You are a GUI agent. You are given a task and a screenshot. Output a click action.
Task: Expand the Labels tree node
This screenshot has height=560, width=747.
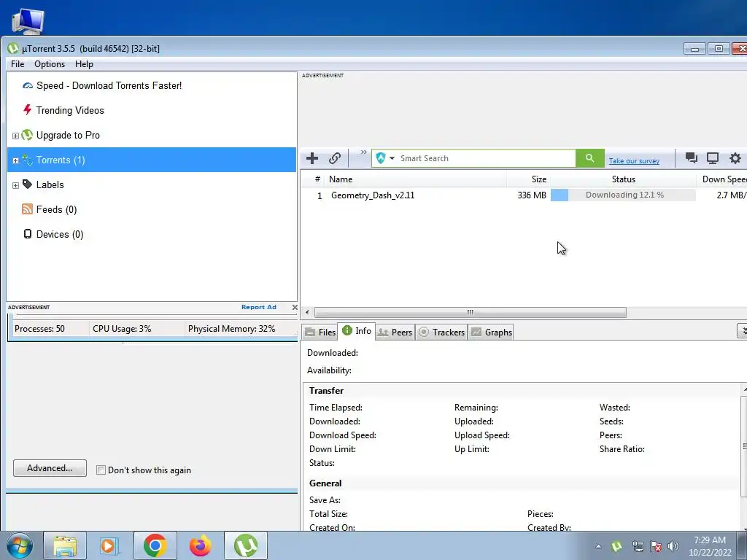click(x=15, y=185)
